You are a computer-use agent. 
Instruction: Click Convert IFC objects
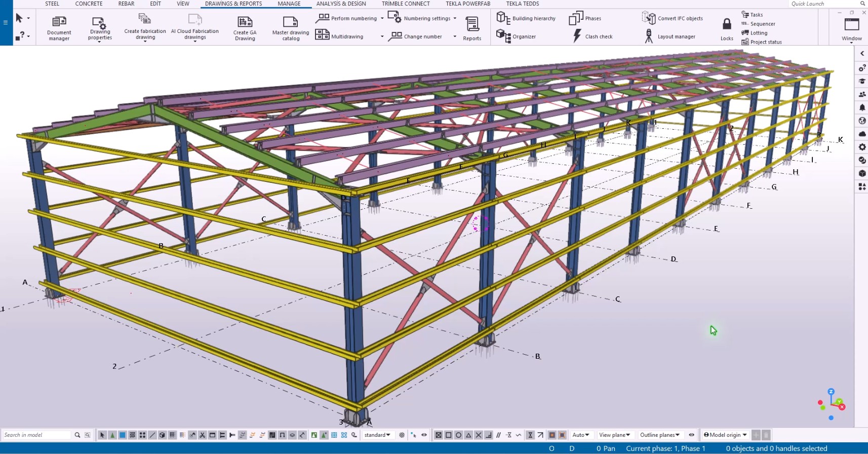coord(672,18)
